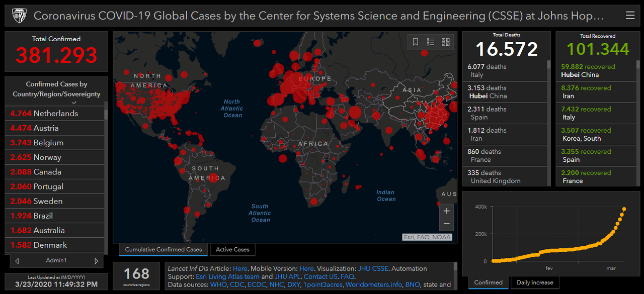Select Sweden in the country list

pos(54,201)
